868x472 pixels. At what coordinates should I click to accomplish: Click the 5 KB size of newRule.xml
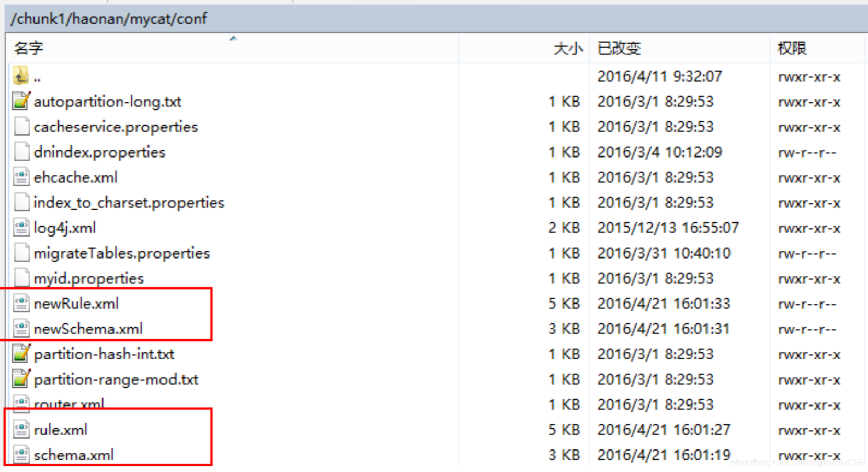pos(564,304)
